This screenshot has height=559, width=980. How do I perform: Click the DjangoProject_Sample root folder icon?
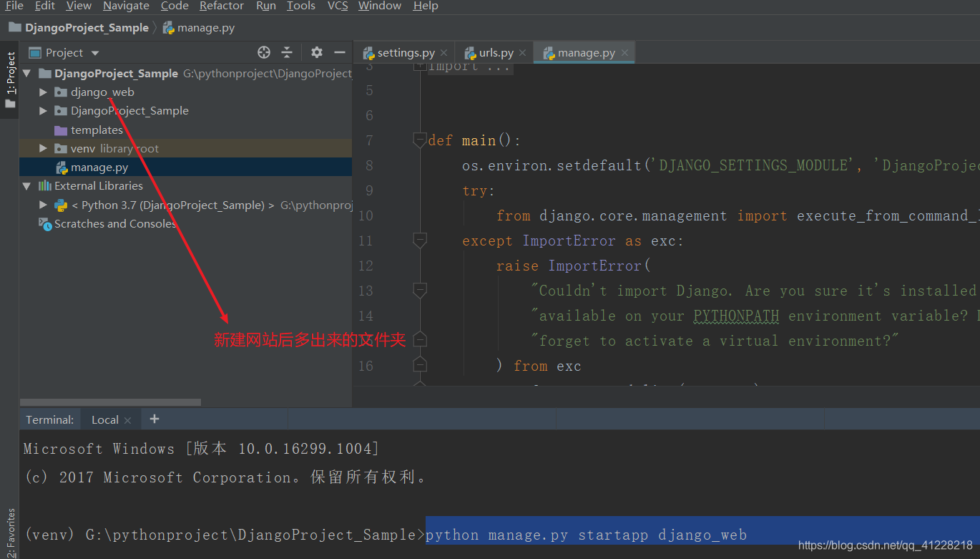pyautogui.click(x=45, y=74)
